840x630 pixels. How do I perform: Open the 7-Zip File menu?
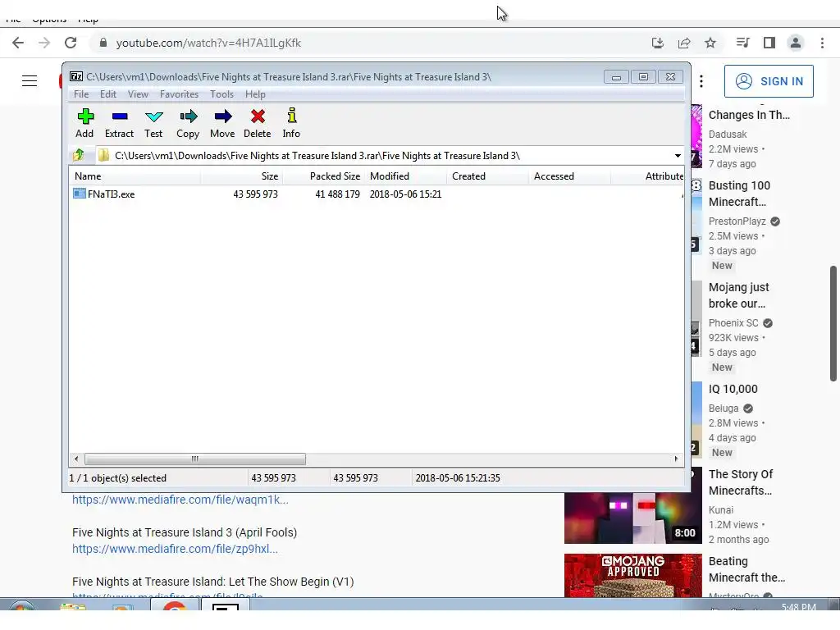81,94
